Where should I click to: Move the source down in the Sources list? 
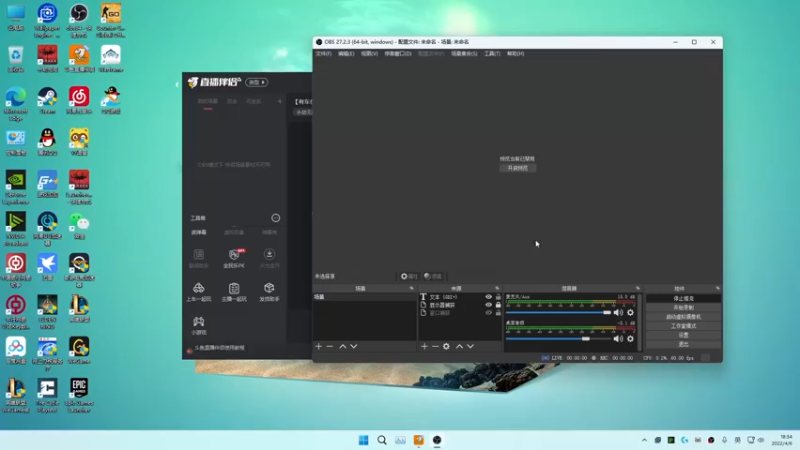pos(470,346)
